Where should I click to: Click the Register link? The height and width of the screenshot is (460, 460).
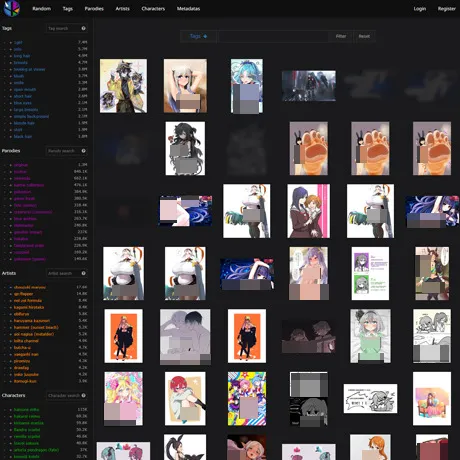pos(447,9)
